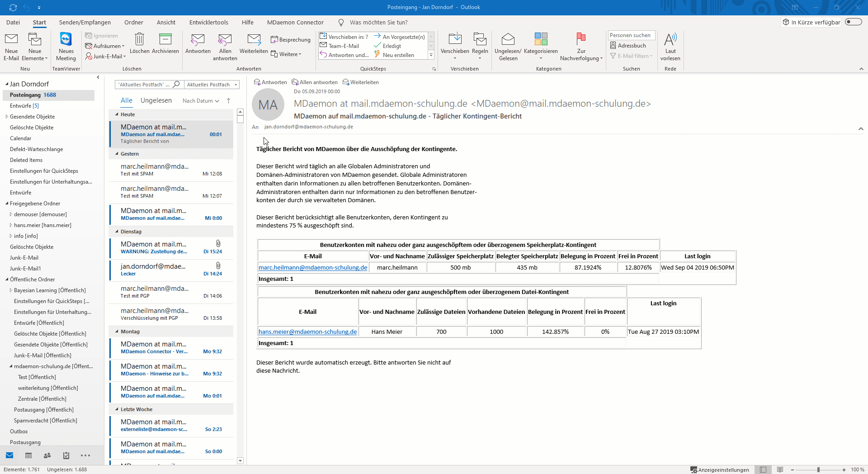This screenshot has height=474, width=868.
Task: Open Kategorisieren color squares icon
Action: [541, 40]
